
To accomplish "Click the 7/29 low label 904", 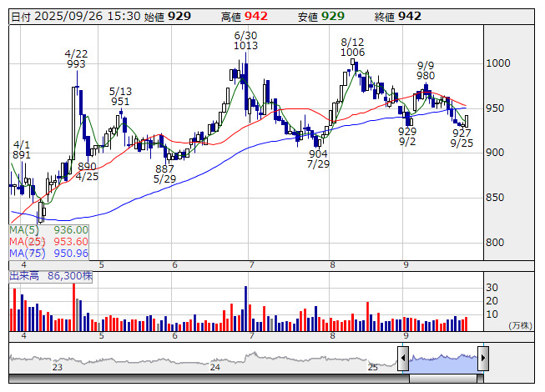I will point(318,154).
